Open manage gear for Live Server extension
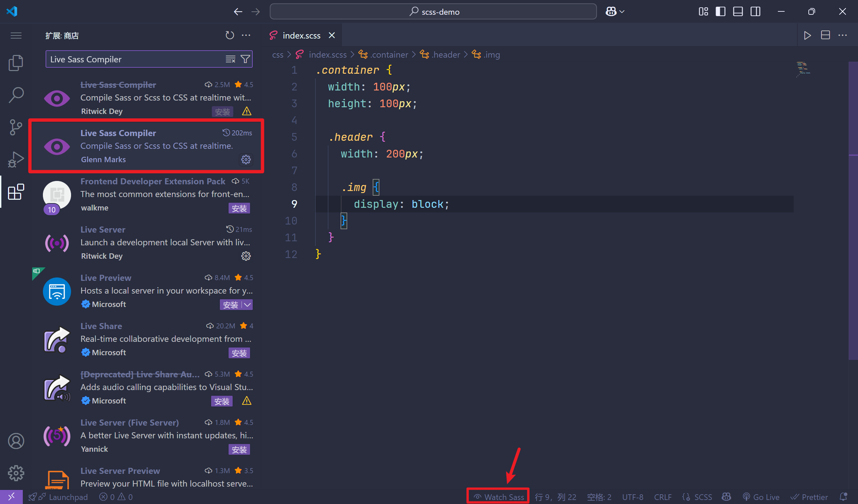 pos(246,256)
